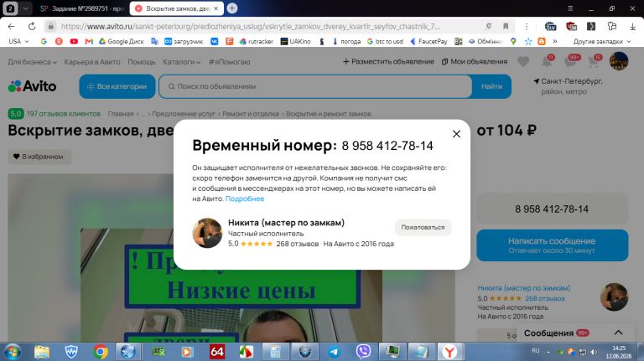The height and width of the screenshot is (361, 644).
Task: Go to Ремонт и отделка breadcrumb
Action: pyautogui.click(x=251, y=114)
